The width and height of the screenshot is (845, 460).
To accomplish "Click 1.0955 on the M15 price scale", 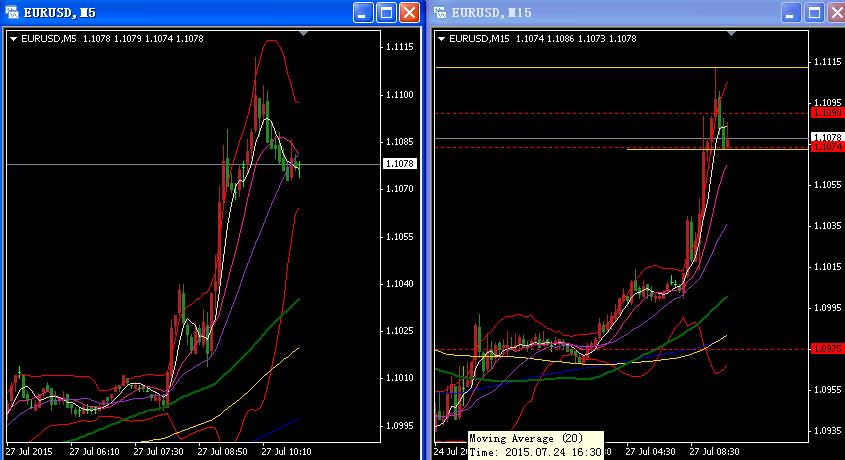I will tap(828, 389).
